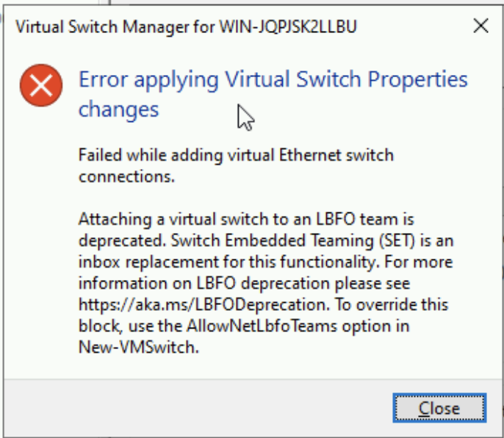Click the word "connections." in the message

pyautogui.click(x=126, y=177)
